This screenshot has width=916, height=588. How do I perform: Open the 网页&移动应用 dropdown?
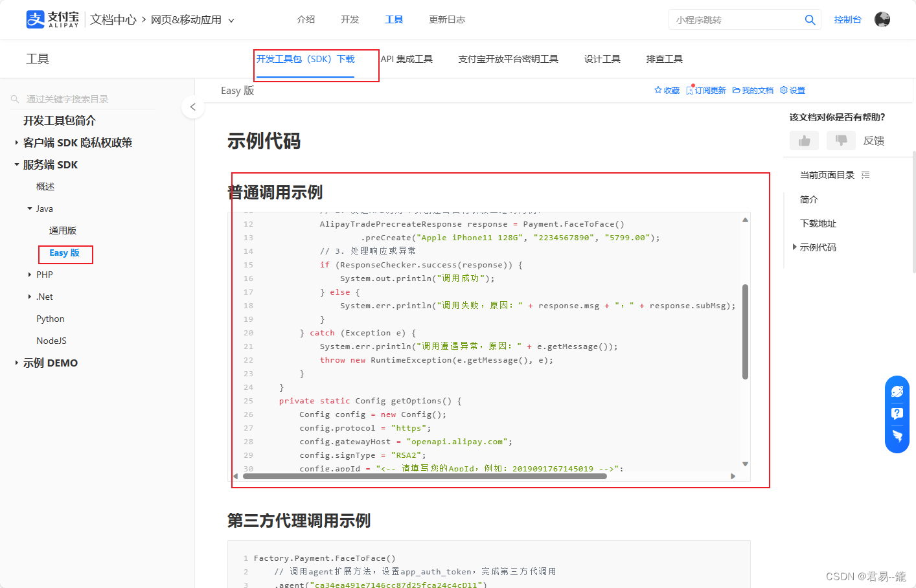[x=192, y=20]
